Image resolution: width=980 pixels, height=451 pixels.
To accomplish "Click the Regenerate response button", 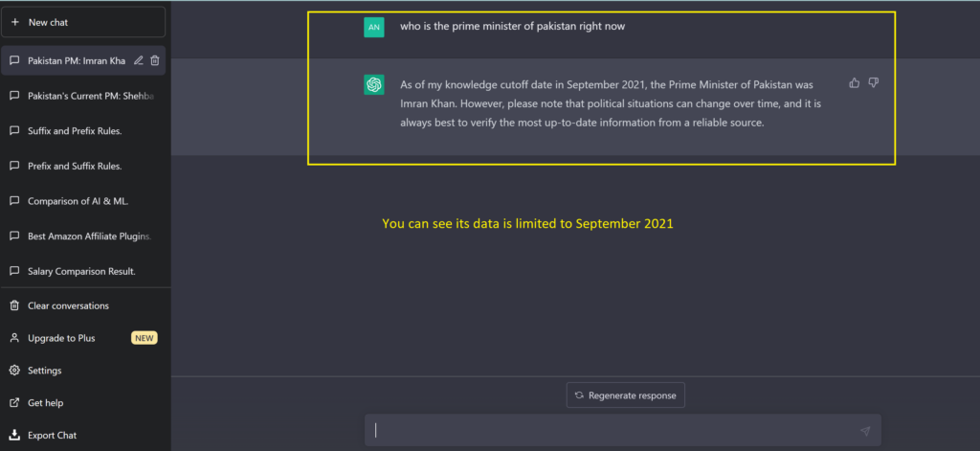I will pos(626,395).
